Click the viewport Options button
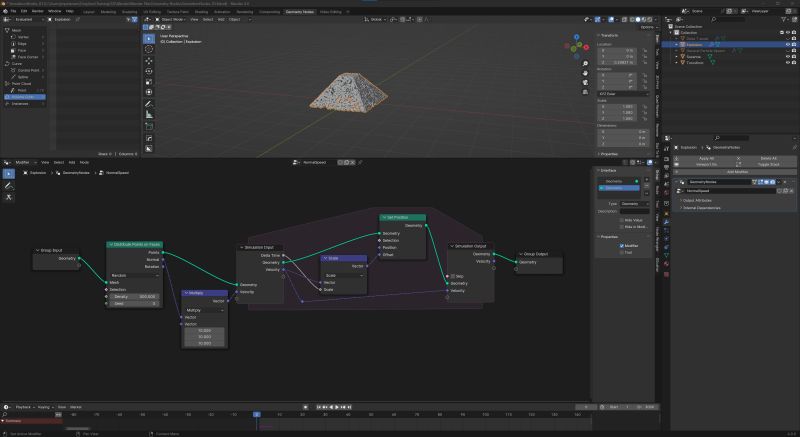The height and width of the screenshot is (437, 800). point(647,27)
